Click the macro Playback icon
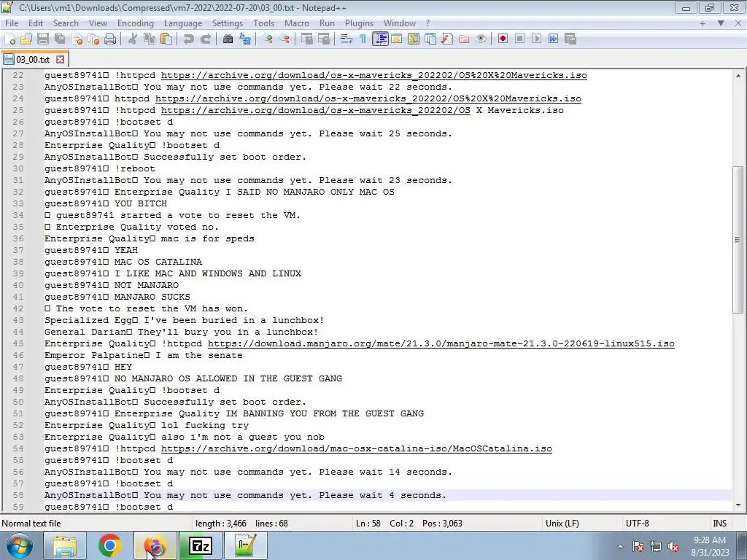Image resolution: width=747 pixels, height=560 pixels. pyautogui.click(x=536, y=39)
